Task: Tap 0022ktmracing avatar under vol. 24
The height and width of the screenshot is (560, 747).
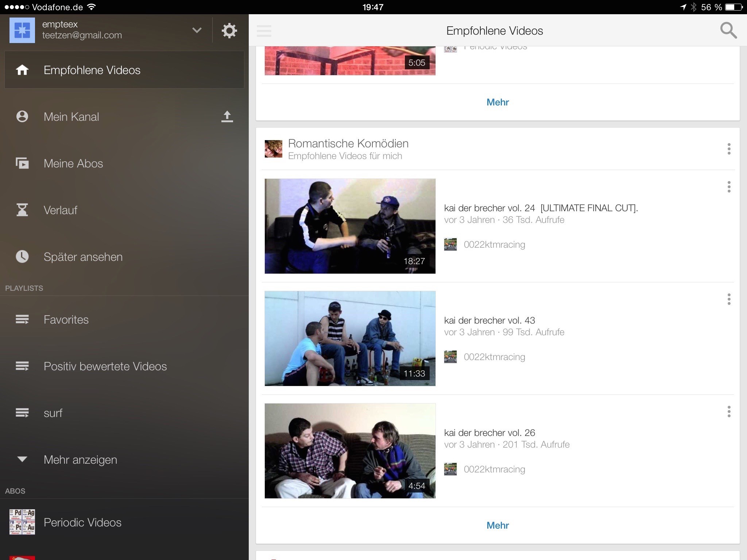Action: [x=450, y=244]
